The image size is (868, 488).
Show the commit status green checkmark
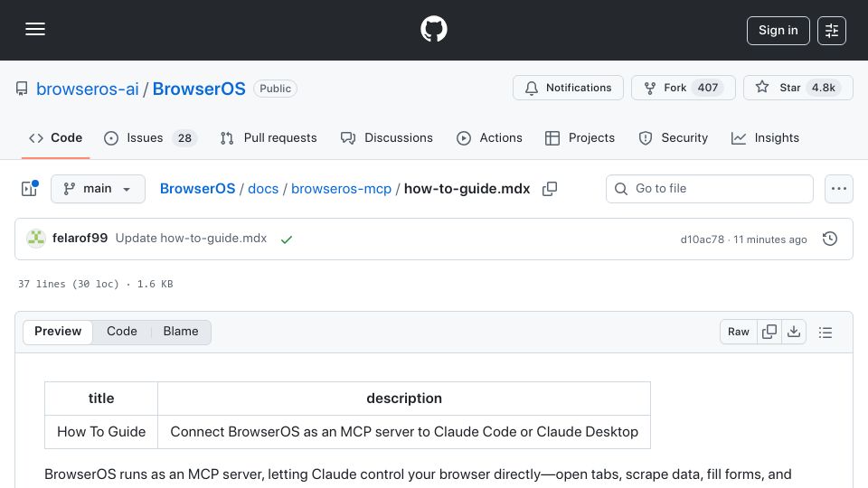click(x=287, y=239)
